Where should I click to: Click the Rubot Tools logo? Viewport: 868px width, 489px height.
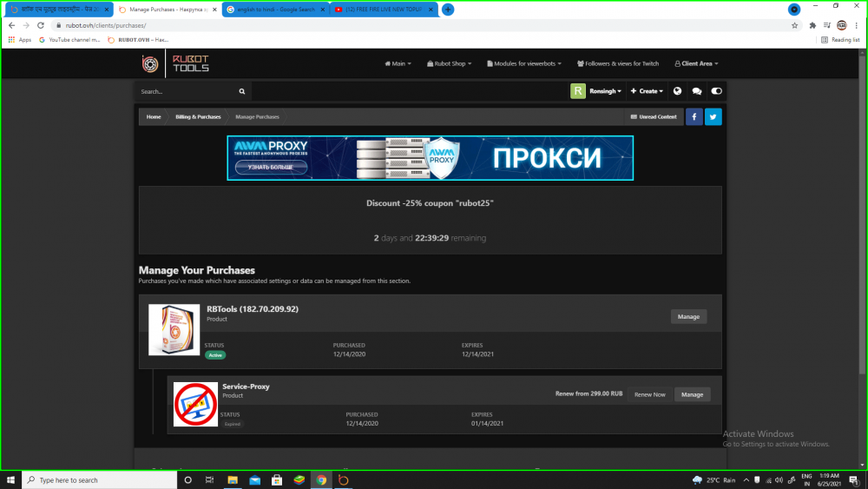pos(176,63)
